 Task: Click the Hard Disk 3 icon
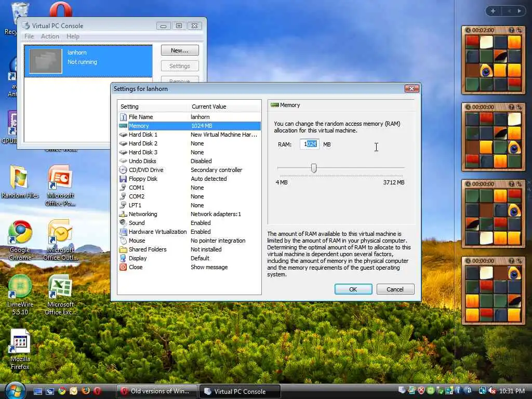click(x=123, y=152)
